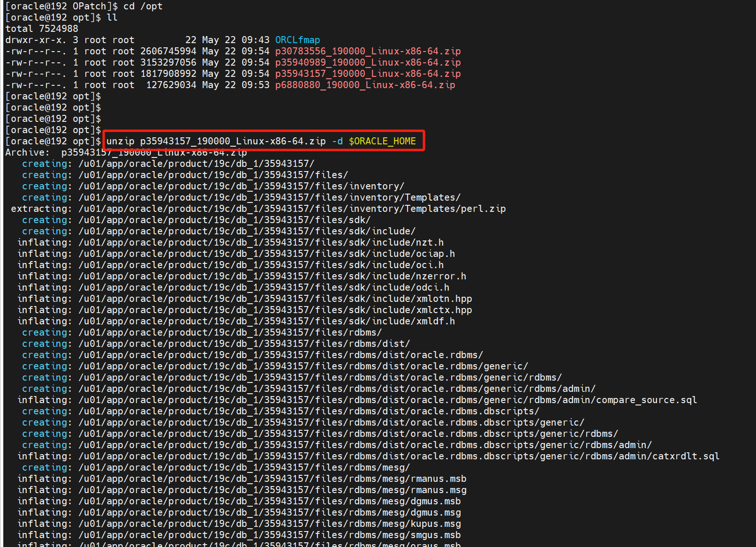Click file size 127629034
The height and width of the screenshot is (547, 756).
(x=171, y=85)
